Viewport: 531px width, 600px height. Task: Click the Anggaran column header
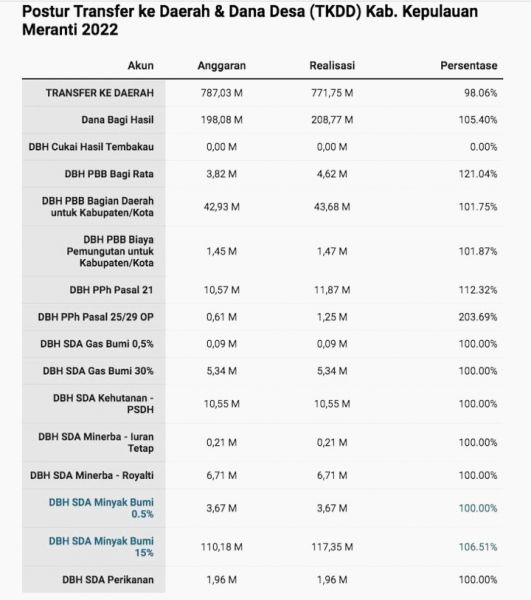tap(222, 65)
